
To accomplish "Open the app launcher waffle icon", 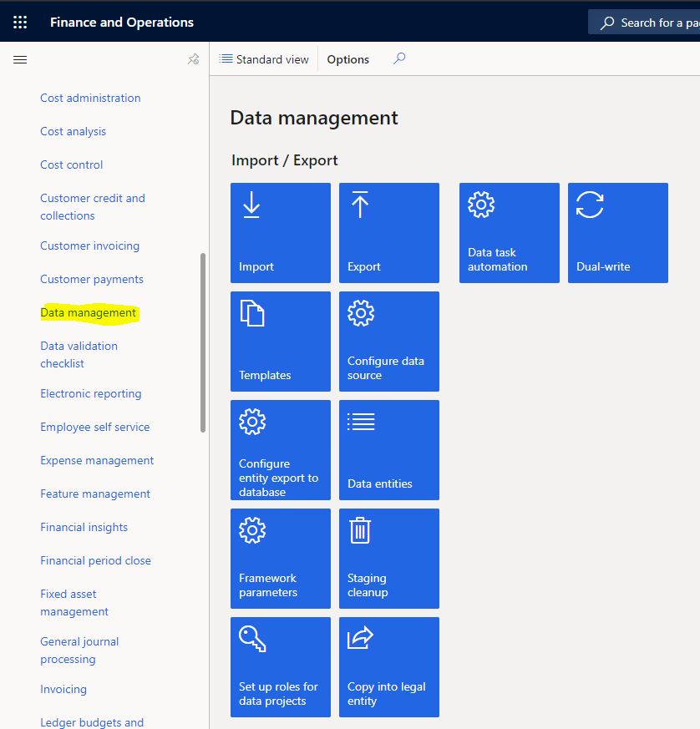I will coord(20,22).
